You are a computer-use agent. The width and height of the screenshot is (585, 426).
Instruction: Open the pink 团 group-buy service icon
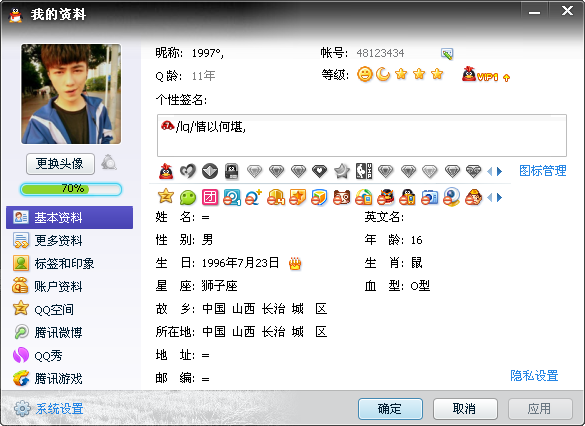[x=210, y=197]
